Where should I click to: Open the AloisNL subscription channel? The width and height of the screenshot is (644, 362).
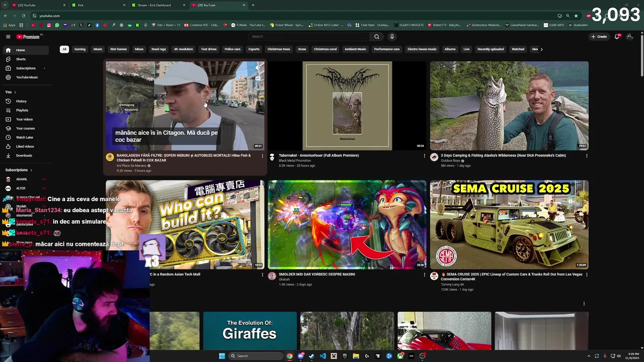(25, 179)
